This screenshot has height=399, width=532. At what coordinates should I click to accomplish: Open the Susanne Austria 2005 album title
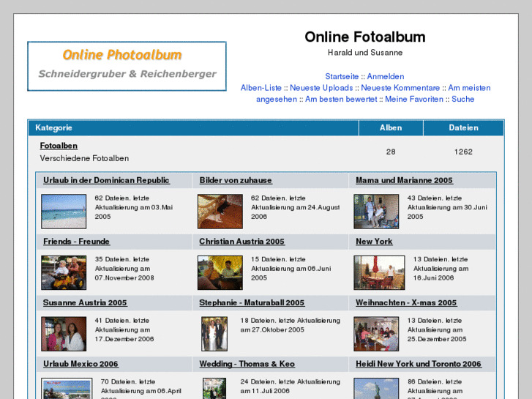click(85, 302)
